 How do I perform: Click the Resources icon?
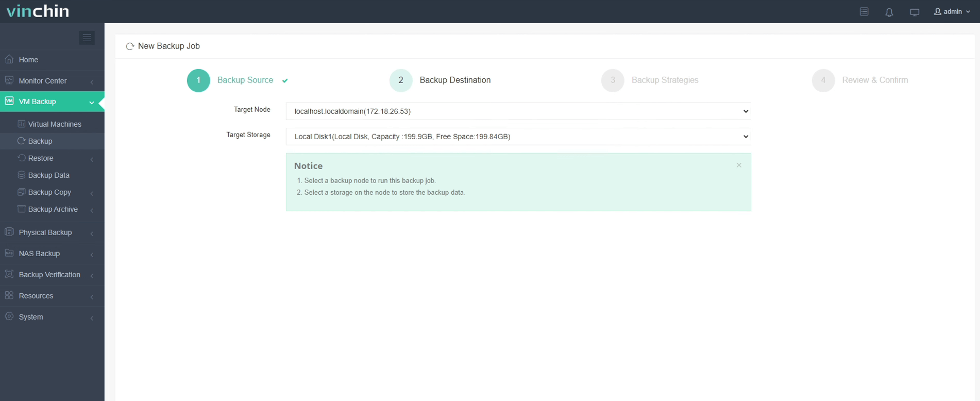point(9,295)
